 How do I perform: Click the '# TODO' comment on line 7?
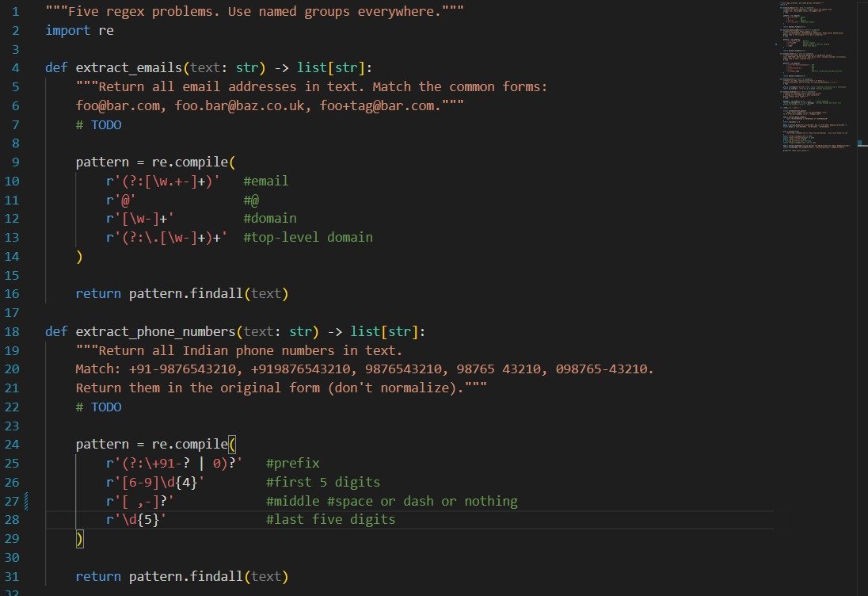[x=98, y=124]
